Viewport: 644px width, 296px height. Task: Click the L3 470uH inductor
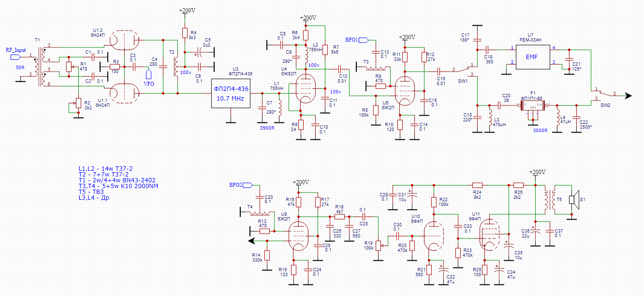490,118
